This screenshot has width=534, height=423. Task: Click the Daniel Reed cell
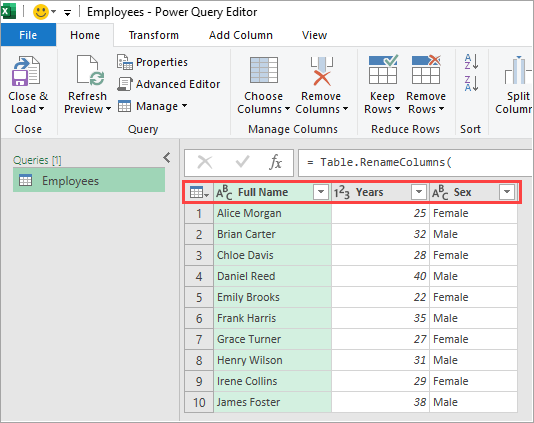[x=272, y=276]
